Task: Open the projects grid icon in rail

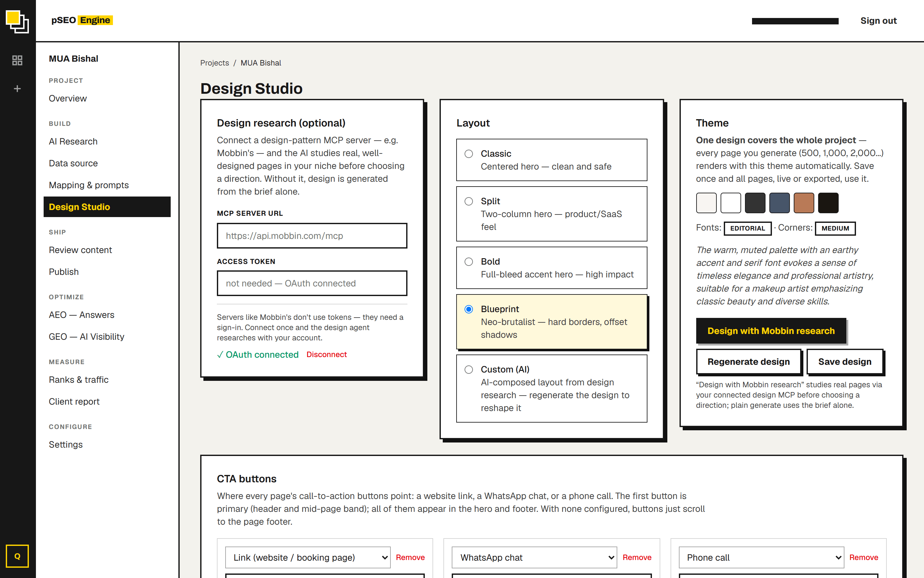Action: (x=17, y=60)
